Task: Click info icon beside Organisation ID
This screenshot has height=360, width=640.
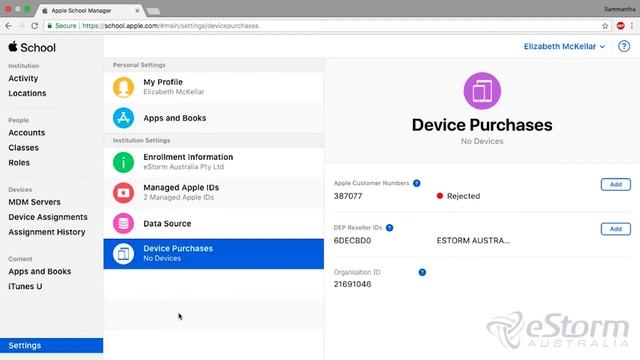Action: 422,272
